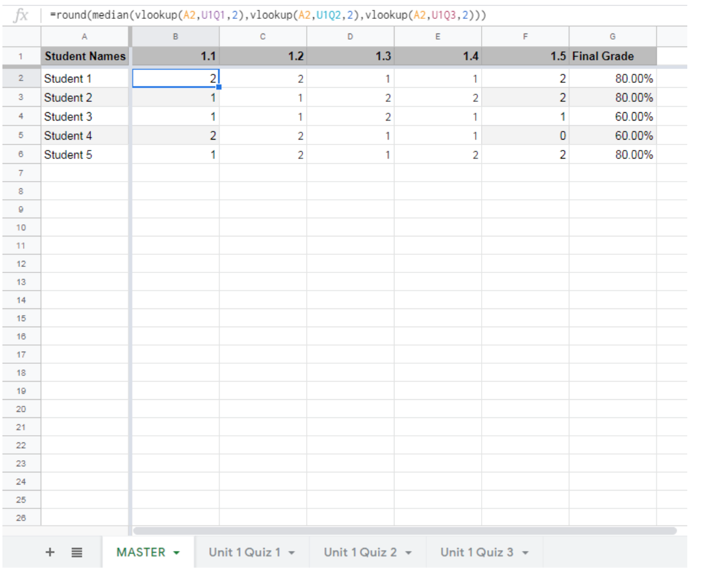Switch to the Unit 1 Quiz 2 sheet tab

click(x=360, y=552)
